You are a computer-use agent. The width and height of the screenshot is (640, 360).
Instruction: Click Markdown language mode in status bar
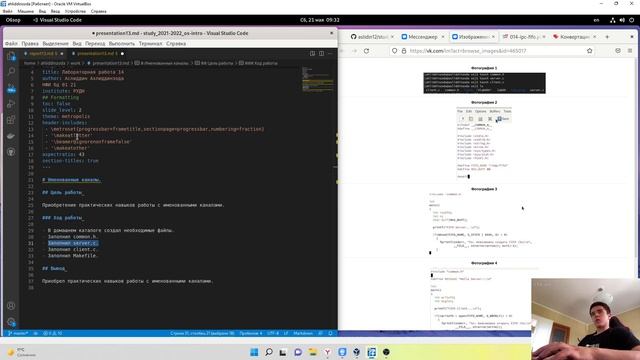click(x=303, y=333)
